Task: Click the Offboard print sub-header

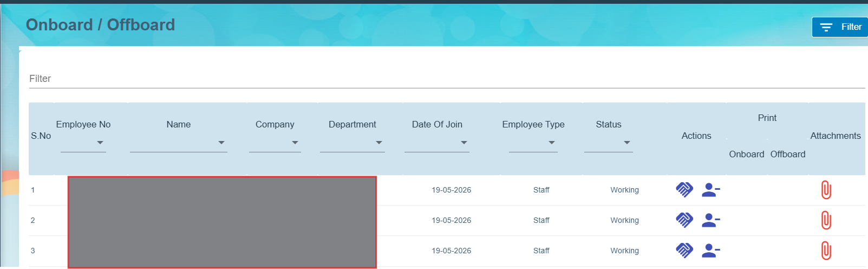Action: (x=788, y=154)
